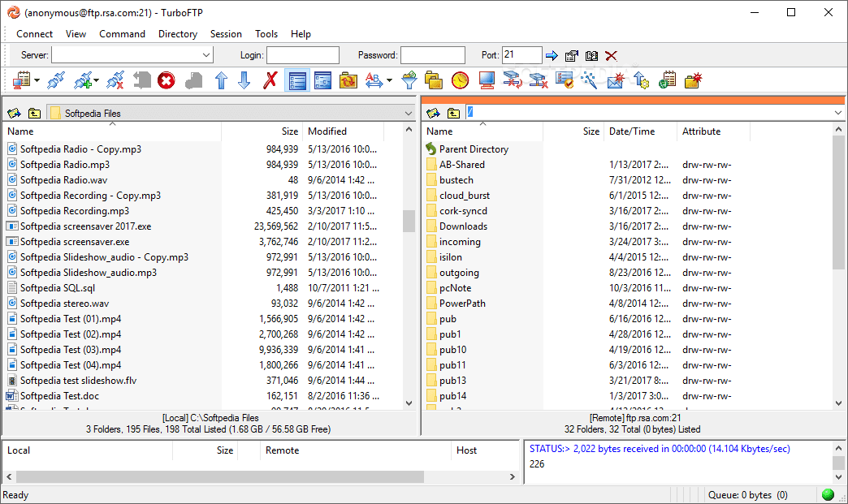Go up one directory in remote pane
Image resolution: width=848 pixels, height=504 pixels.
453,114
